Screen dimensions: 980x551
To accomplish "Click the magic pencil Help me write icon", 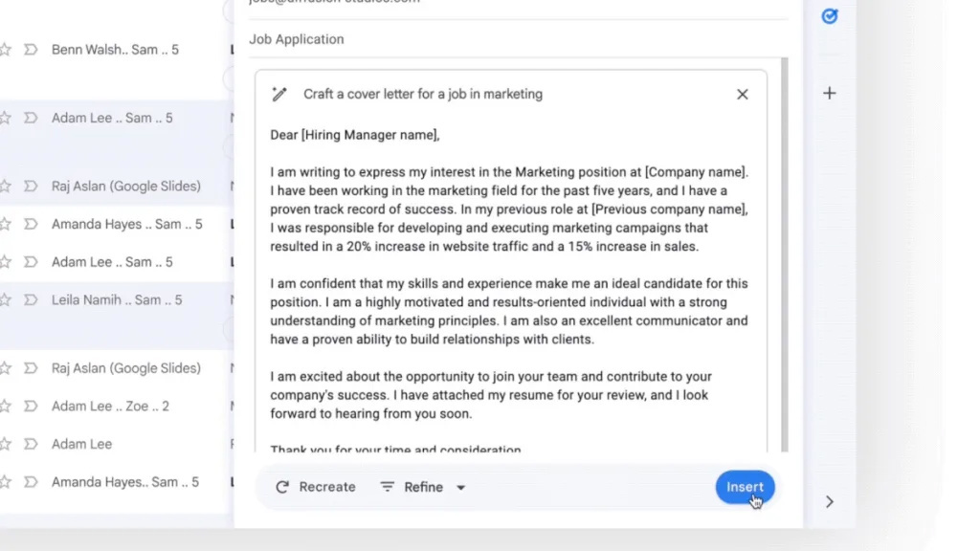I will click(x=279, y=94).
